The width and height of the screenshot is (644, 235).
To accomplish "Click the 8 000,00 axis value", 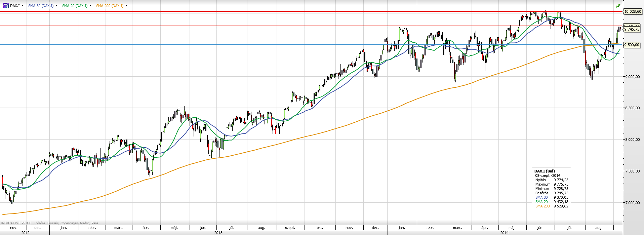I will 632,140.
